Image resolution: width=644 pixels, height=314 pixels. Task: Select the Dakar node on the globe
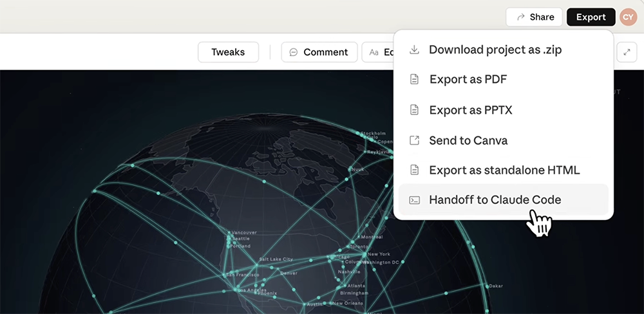pyautogui.click(x=486, y=285)
